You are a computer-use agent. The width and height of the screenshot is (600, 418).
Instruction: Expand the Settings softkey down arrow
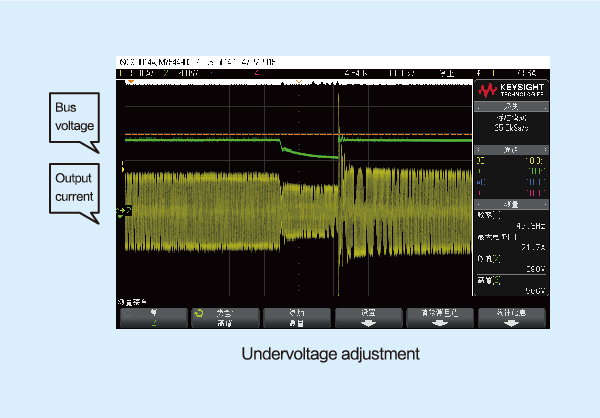tap(368, 323)
